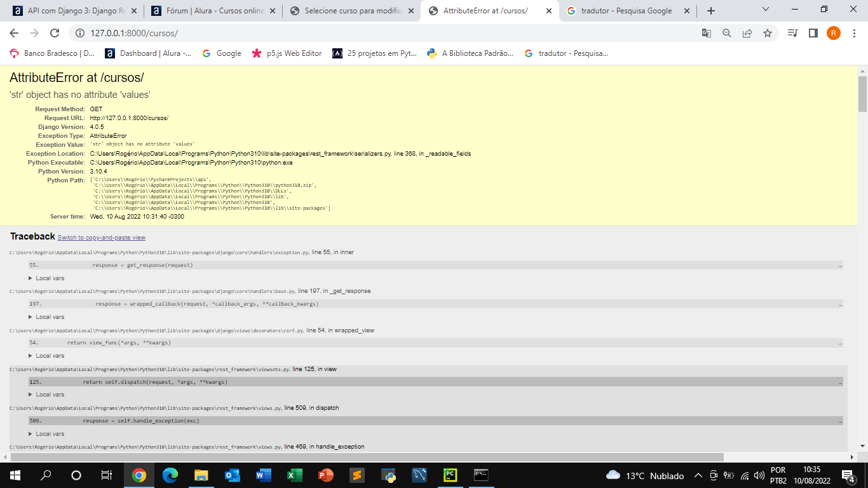Open Chrome three-dot menu

tap(854, 33)
